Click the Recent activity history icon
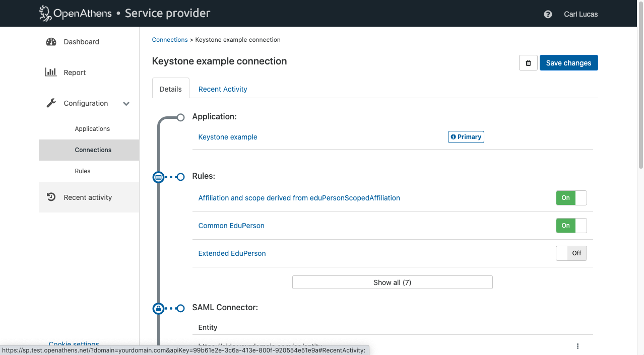 coord(51,197)
